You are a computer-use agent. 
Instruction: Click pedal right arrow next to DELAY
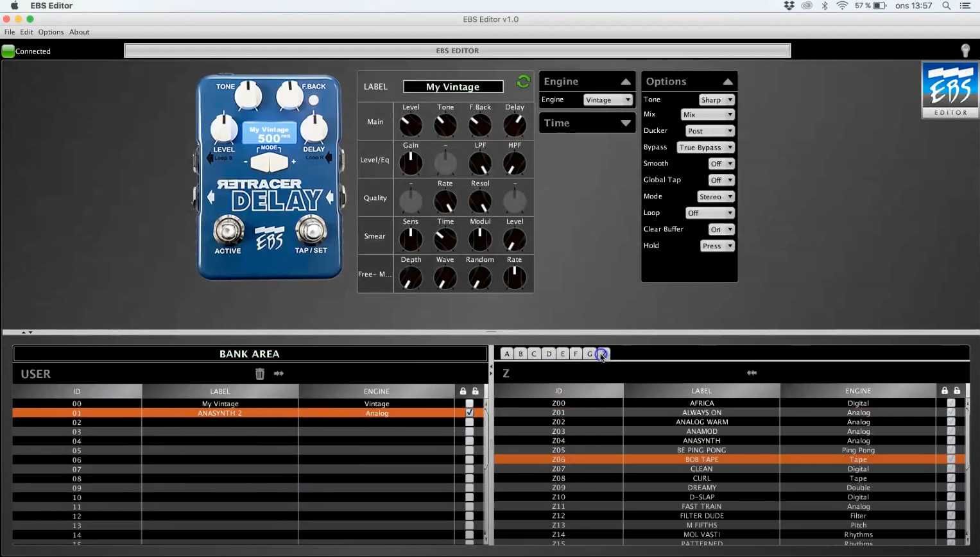click(330, 198)
